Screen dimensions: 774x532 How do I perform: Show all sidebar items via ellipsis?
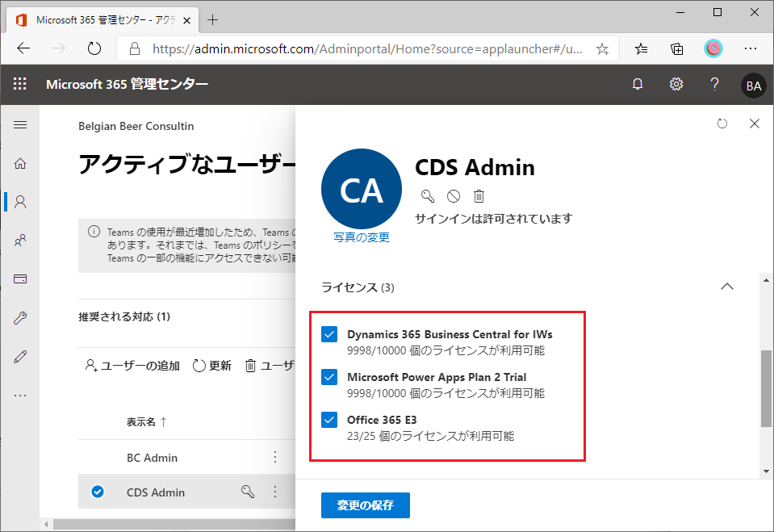(20, 396)
